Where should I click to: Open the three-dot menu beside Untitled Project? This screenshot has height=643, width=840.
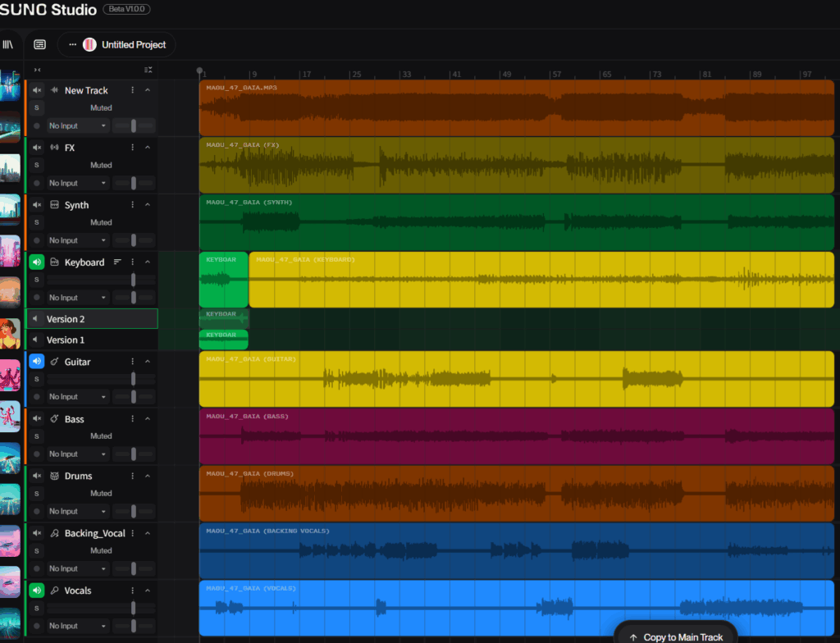72,44
